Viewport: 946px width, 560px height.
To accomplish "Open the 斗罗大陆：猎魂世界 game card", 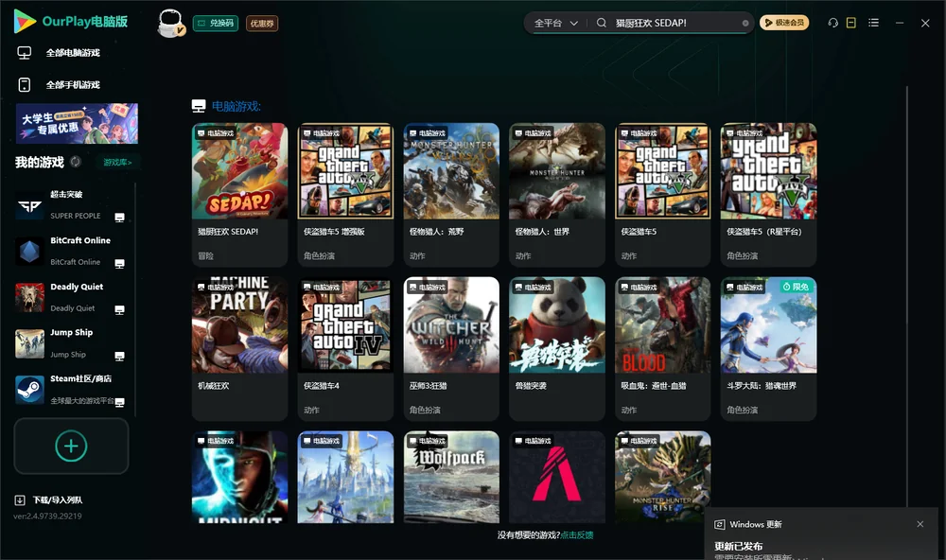I will 768,348.
